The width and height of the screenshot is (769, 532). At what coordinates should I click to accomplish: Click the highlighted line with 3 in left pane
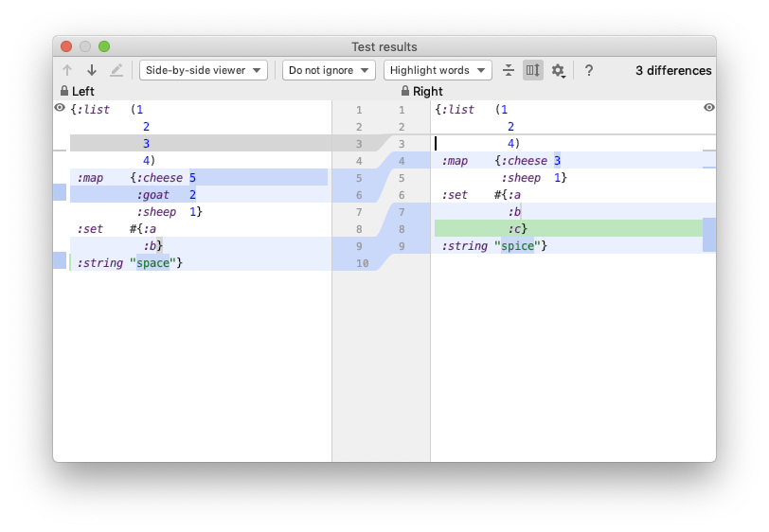click(201, 143)
